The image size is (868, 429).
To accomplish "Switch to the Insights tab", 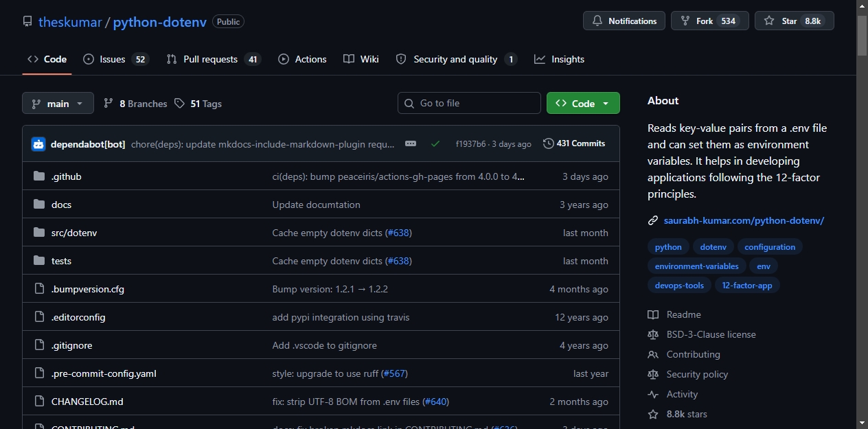I will pyautogui.click(x=560, y=59).
